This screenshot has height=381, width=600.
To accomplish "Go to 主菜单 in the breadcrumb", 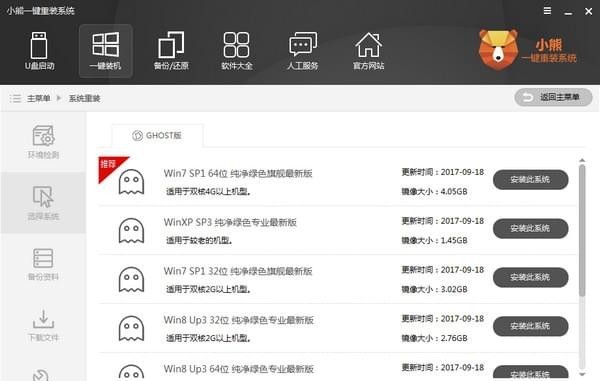I will (39, 98).
